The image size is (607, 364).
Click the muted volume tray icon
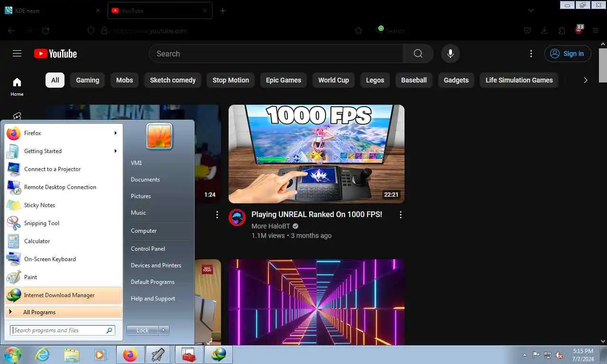click(560, 355)
